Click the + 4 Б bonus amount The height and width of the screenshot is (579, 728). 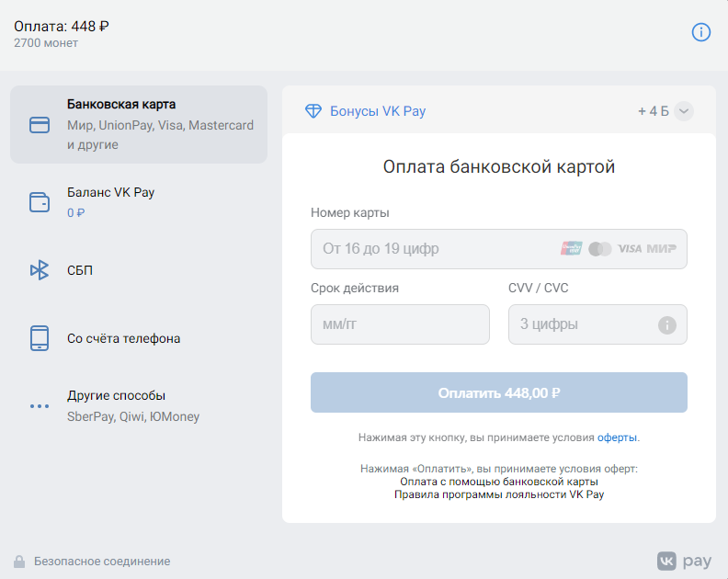(653, 111)
